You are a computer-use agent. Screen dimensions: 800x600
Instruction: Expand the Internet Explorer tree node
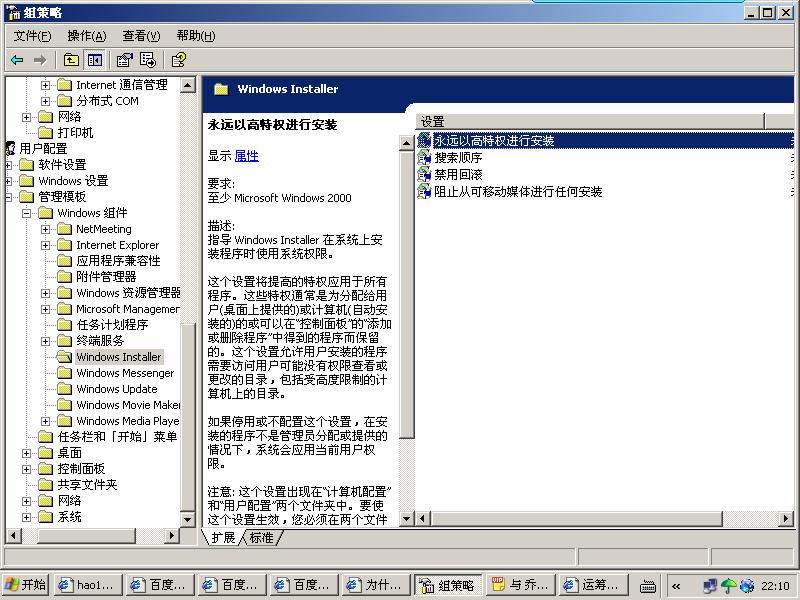45,245
